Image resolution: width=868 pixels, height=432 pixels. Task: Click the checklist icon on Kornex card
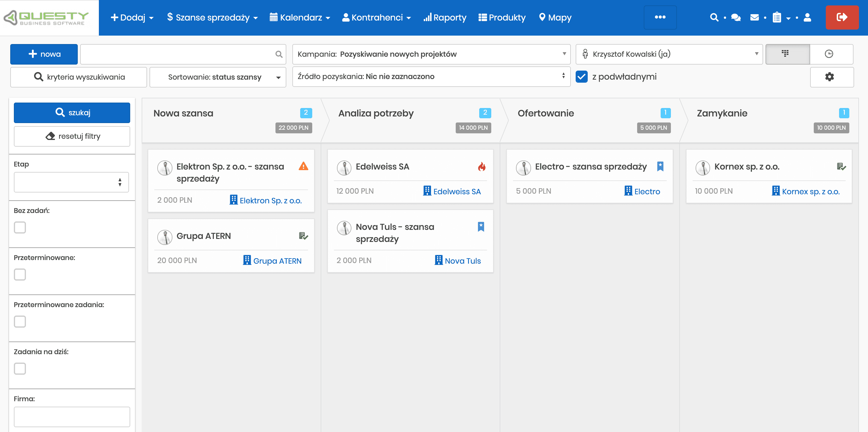point(841,166)
